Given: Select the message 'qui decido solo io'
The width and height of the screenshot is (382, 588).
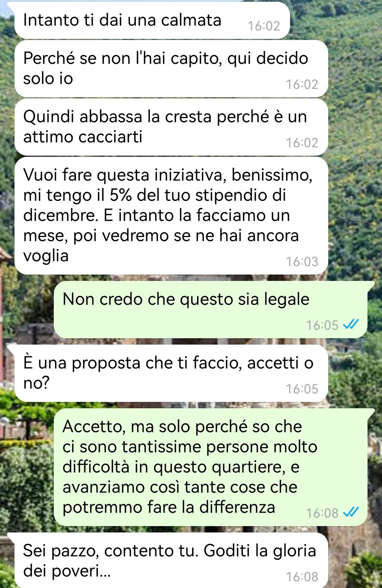Looking at the screenshot, I should point(172,69).
